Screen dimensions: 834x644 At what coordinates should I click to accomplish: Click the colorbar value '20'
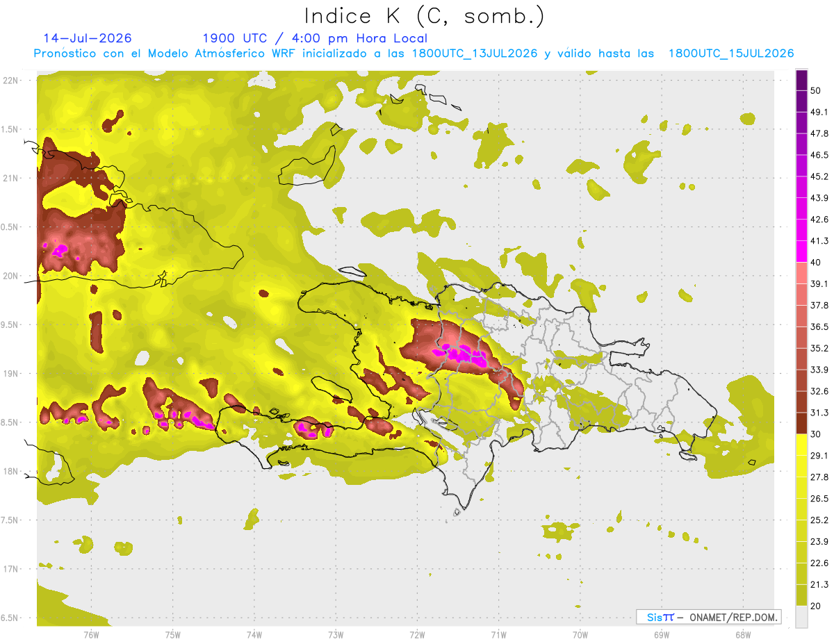[x=817, y=606]
